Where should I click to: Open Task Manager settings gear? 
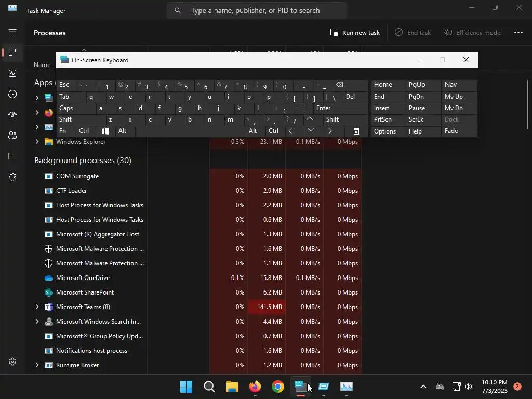[x=12, y=362]
